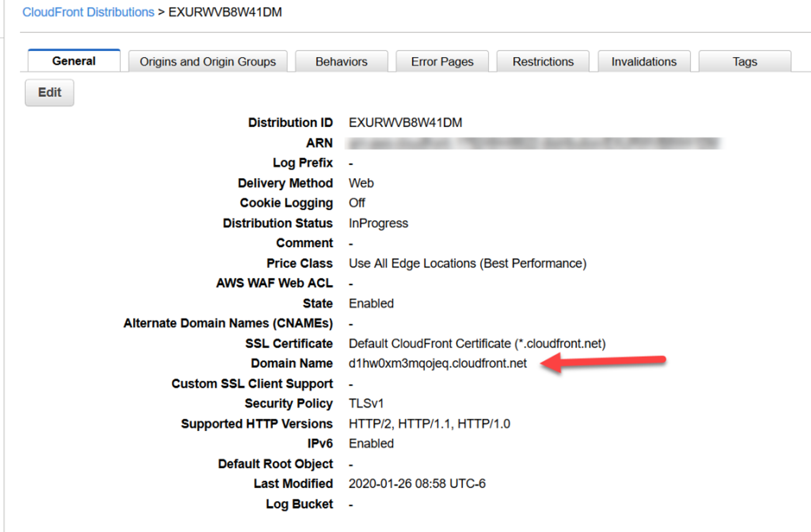
Task: Click the SSL Certificate value text
Action: click(477, 344)
